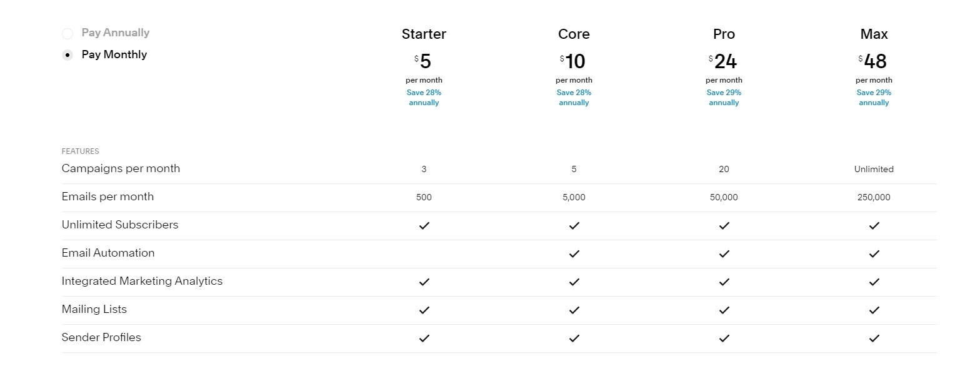The width and height of the screenshot is (980, 378).
Task: Click Starter's Save 28% annually link
Action: pos(424,98)
